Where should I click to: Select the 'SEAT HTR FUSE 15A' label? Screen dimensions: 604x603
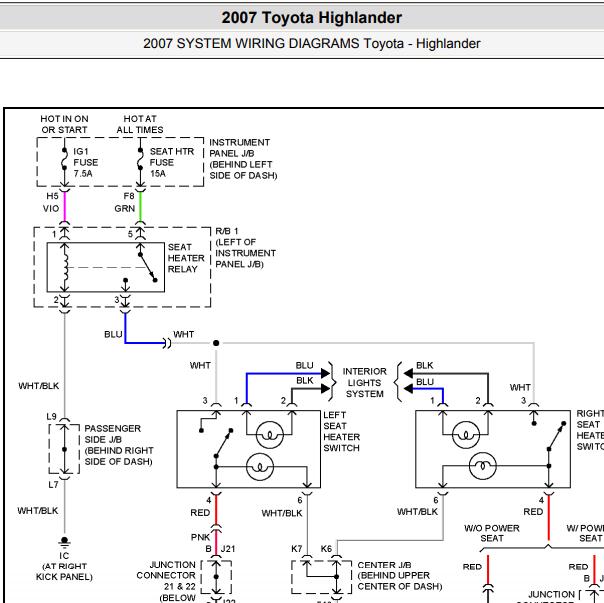[x=172, y=162]
